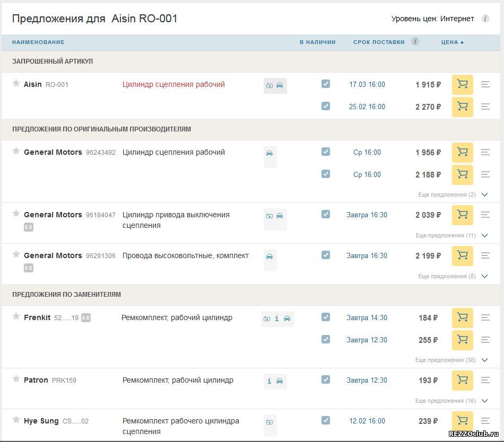
Task: Star the General Motors 96184047 item
Action: point(16,214)
